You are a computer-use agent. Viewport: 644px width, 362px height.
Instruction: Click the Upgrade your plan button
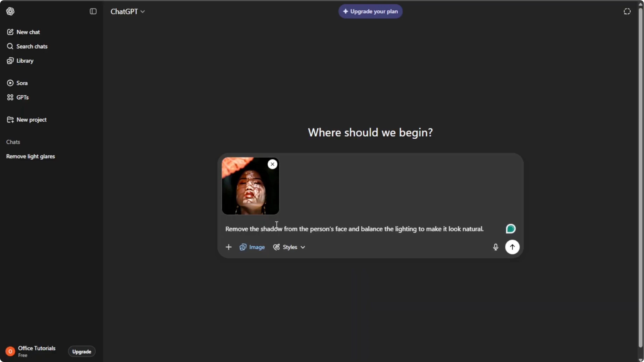click(370, 11)
